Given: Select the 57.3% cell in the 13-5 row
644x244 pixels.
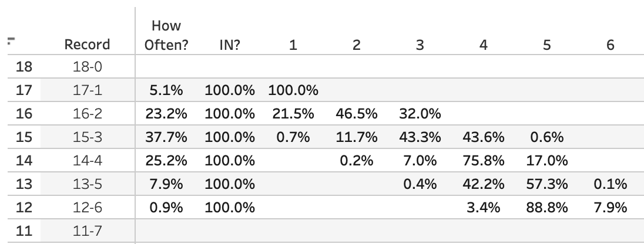Looking at the screenshot, I should (x=546, y=184).
